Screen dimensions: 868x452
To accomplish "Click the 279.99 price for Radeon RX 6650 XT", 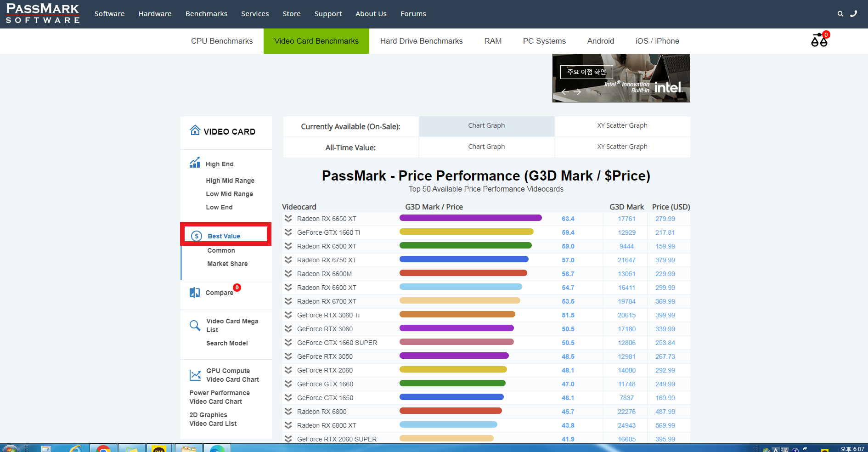I will click(x=665, y=219).
